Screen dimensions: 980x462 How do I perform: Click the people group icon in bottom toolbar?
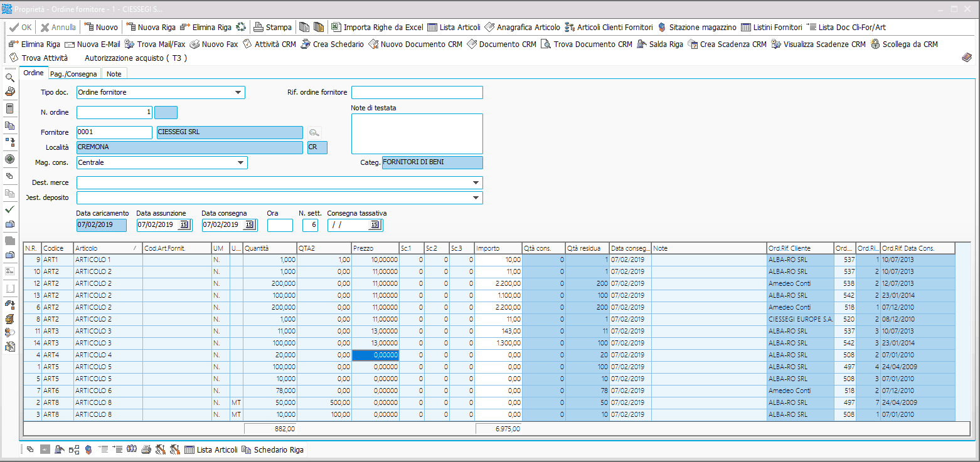point(132,449)
